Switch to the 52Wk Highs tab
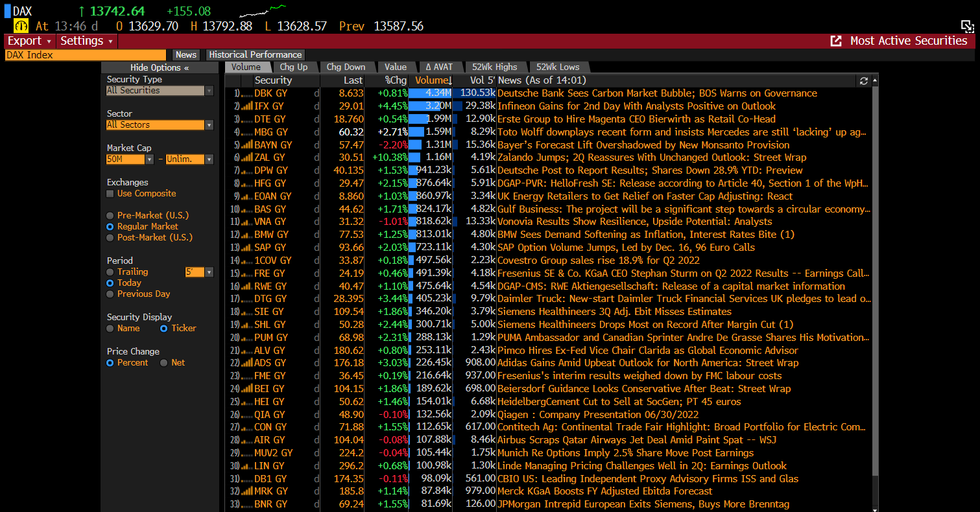This screenshot has height=512, width=980. (495, 67)
